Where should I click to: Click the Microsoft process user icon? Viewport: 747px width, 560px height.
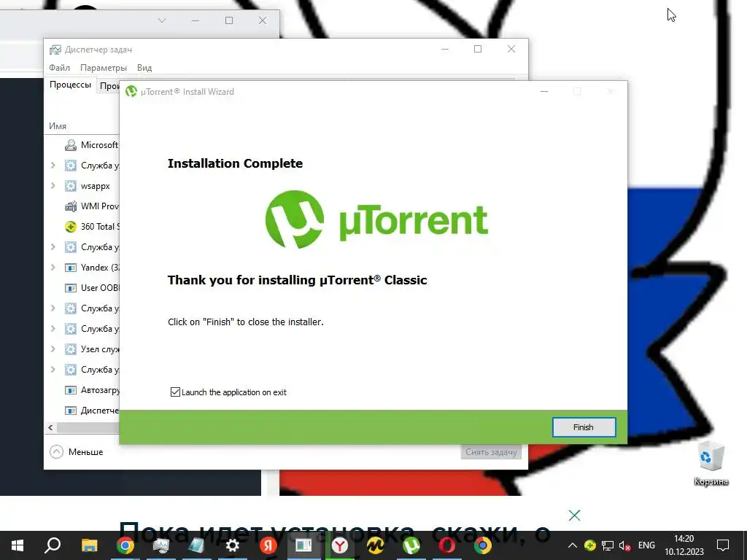tap(71, 145)
